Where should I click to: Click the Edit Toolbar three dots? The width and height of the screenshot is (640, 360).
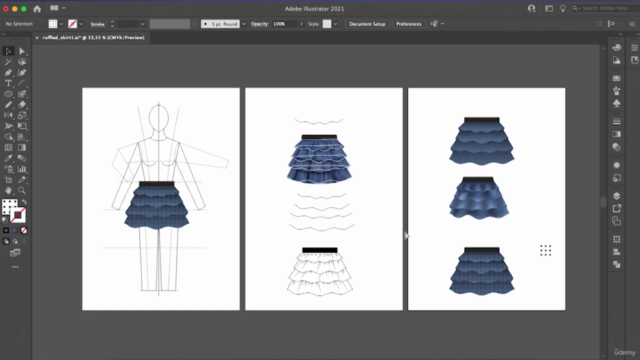pos(15,267)
